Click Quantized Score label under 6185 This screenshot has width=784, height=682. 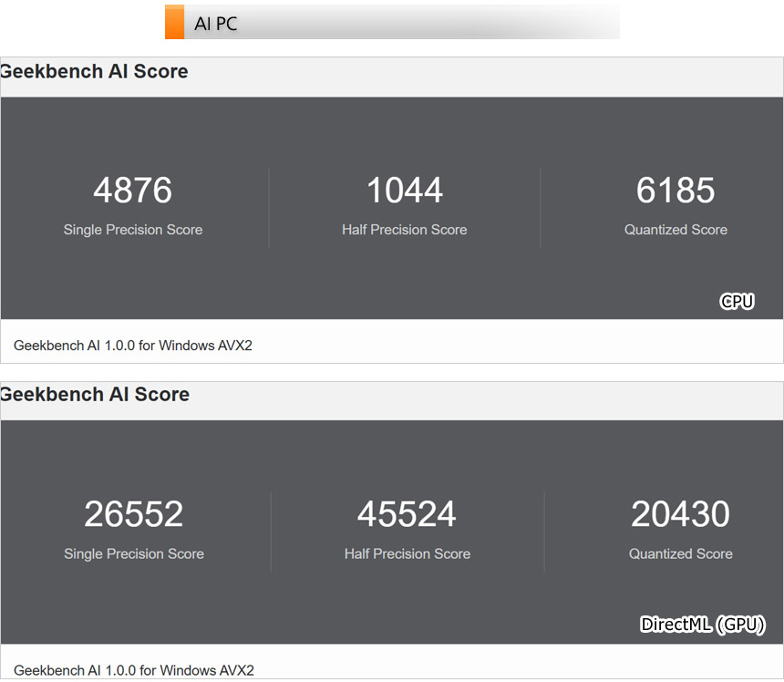pyautogui.click(x=676, y=230)
